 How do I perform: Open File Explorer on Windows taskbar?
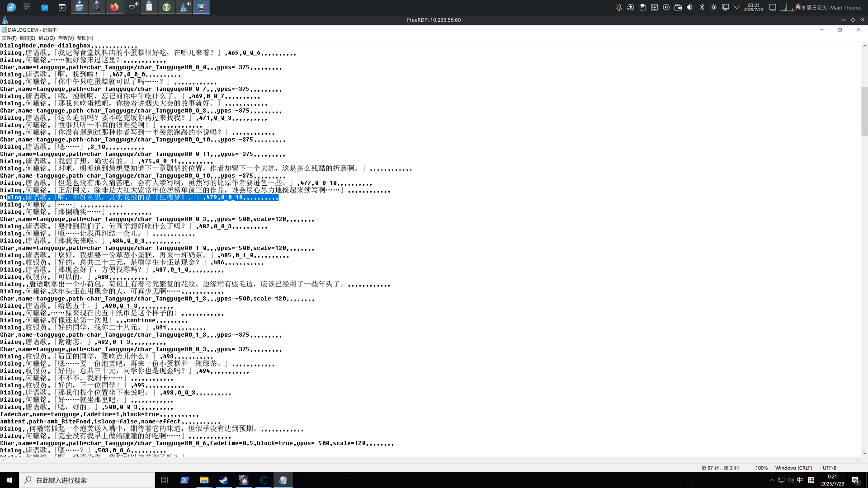pos(204,480)
